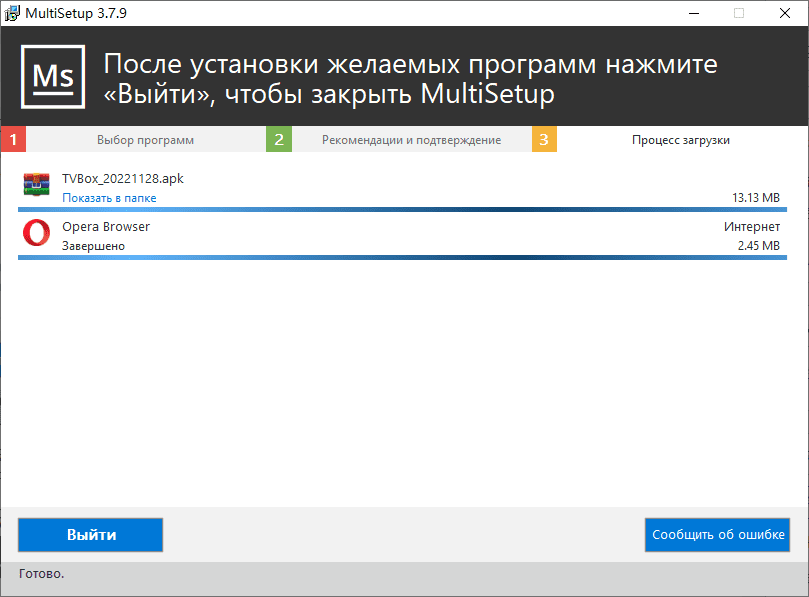The width and height of the screenshot is (809, 597).
Task: Close the MultiSetup window
Action: point(785,13)
